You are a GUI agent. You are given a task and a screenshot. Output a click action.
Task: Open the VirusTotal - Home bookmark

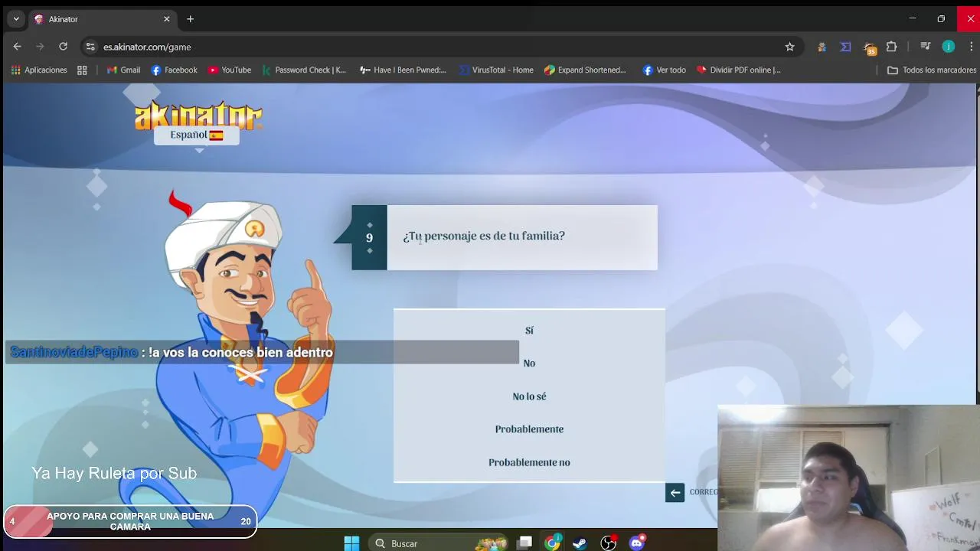(x=496, y=70)
